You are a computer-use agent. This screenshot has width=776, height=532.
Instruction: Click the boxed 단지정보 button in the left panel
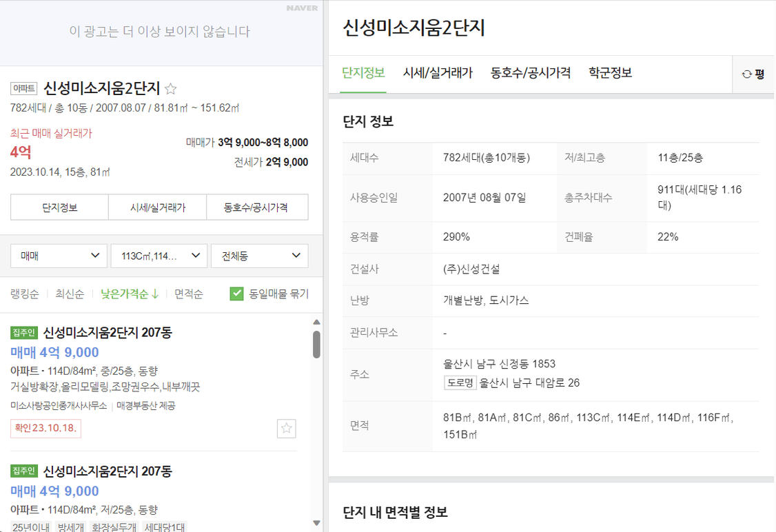(59, 207)
